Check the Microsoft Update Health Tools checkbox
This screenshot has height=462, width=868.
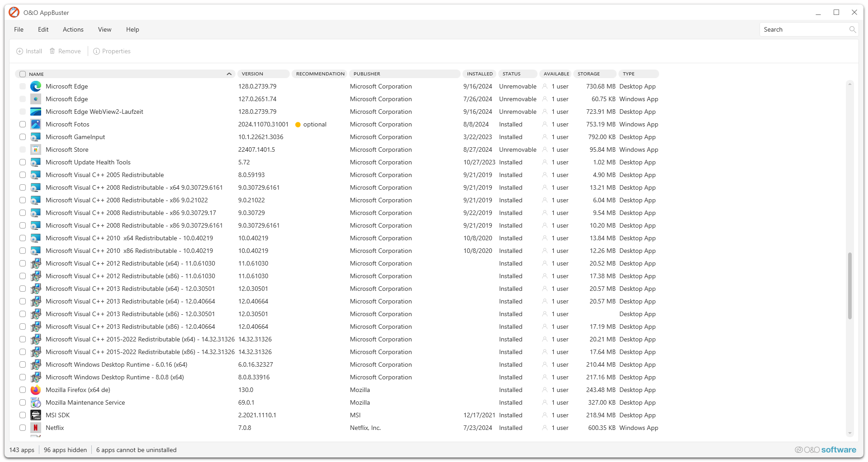[23, 162]
